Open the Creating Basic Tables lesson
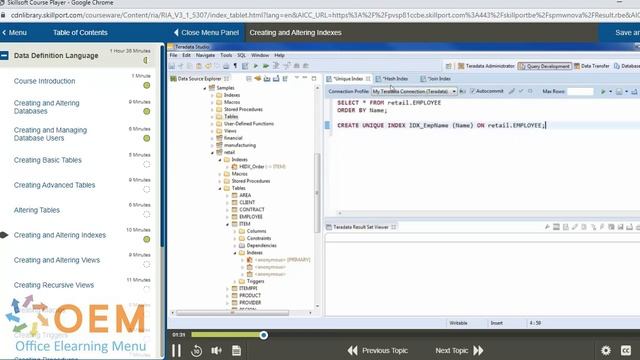This screenshot has width=640, height=360. (48, 160)
